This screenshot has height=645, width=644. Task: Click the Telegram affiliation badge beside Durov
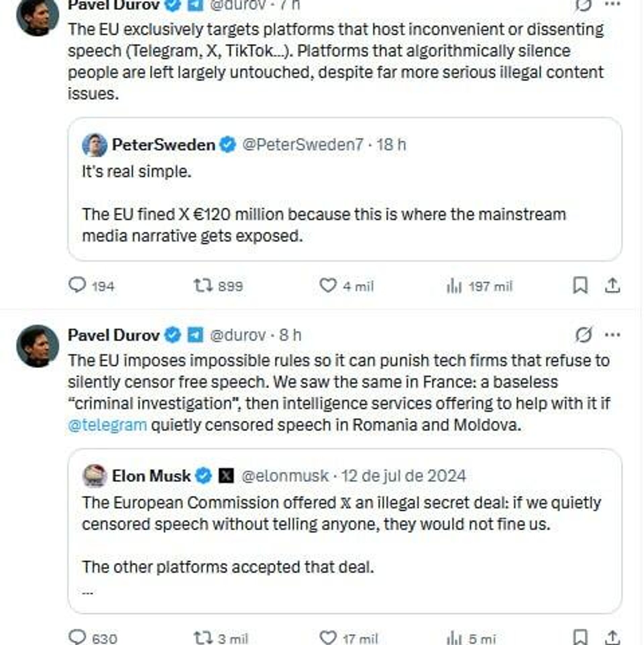pos(195,335)
